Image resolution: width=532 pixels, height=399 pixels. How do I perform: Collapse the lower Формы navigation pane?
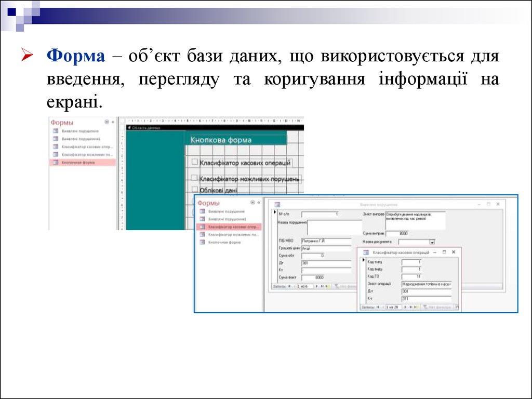coord(259,203)
